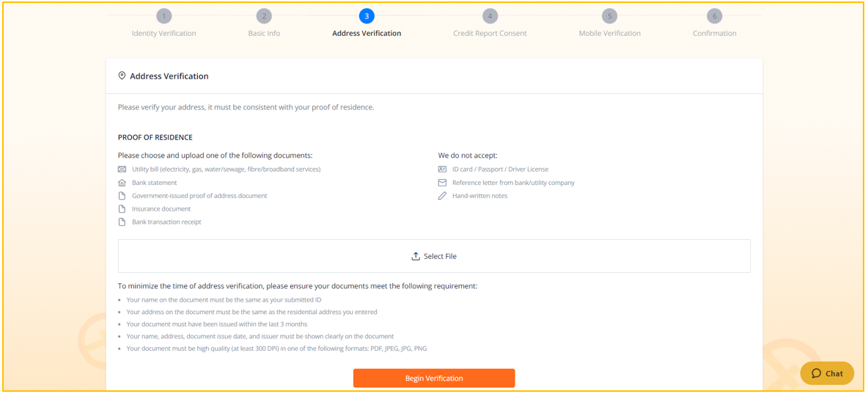Image resolution: width=868 pixels, height=394 pixels.
Task: Click the pencil icon for hand-written notes
Action: coord(442,196)
